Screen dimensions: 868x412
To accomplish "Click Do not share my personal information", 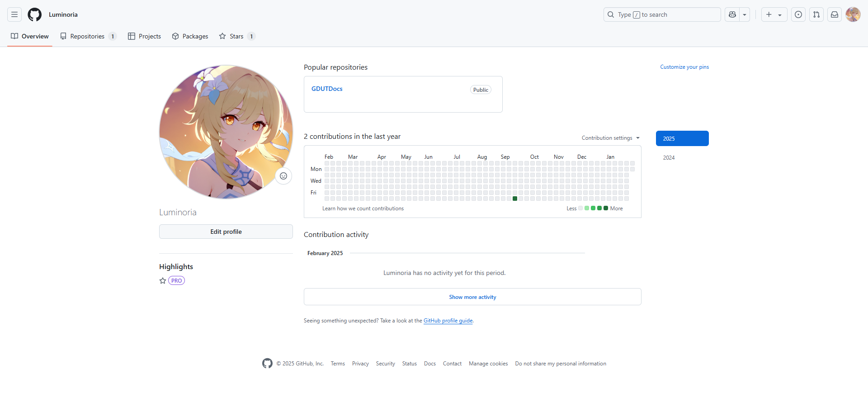I will pyautogui.click(x=561, y=364).
